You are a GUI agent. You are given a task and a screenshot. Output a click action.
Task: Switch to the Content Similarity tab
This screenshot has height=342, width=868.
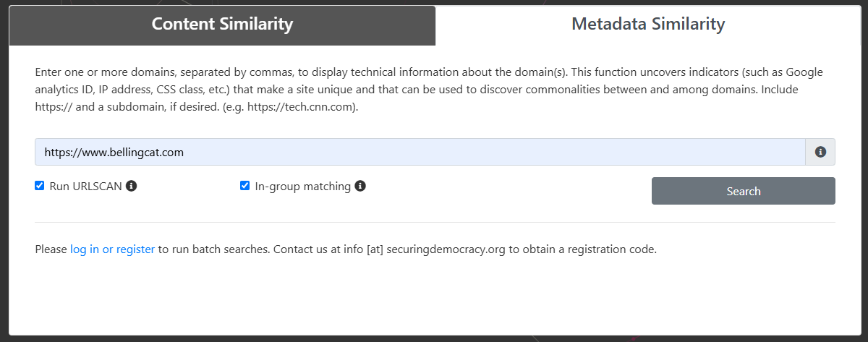click(x=222, y=25)
